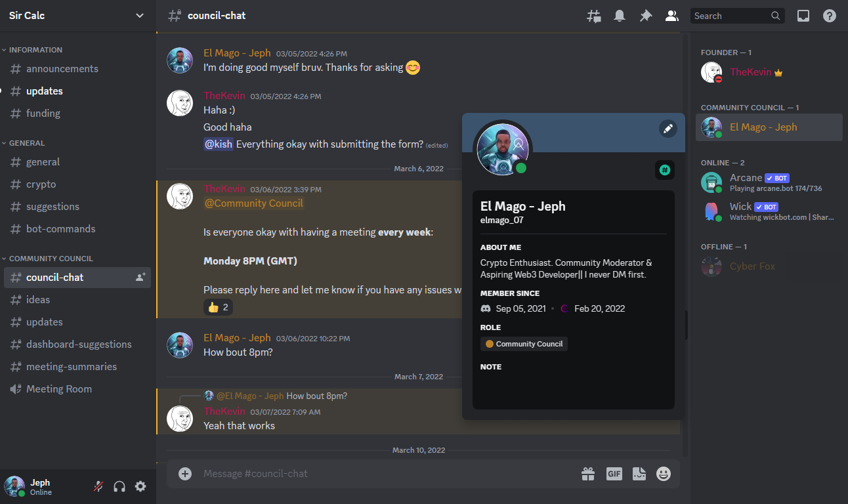Open updates channel under COMMUNITY COUNCIL
Screen dimensions: 848x504
(77, 322)
